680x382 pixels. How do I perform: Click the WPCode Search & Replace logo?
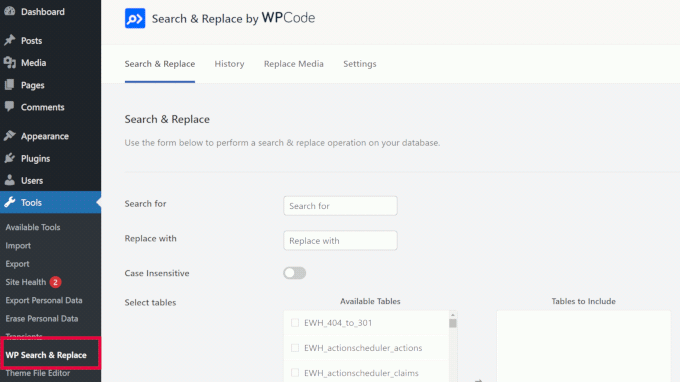click(x=135, y=18)
